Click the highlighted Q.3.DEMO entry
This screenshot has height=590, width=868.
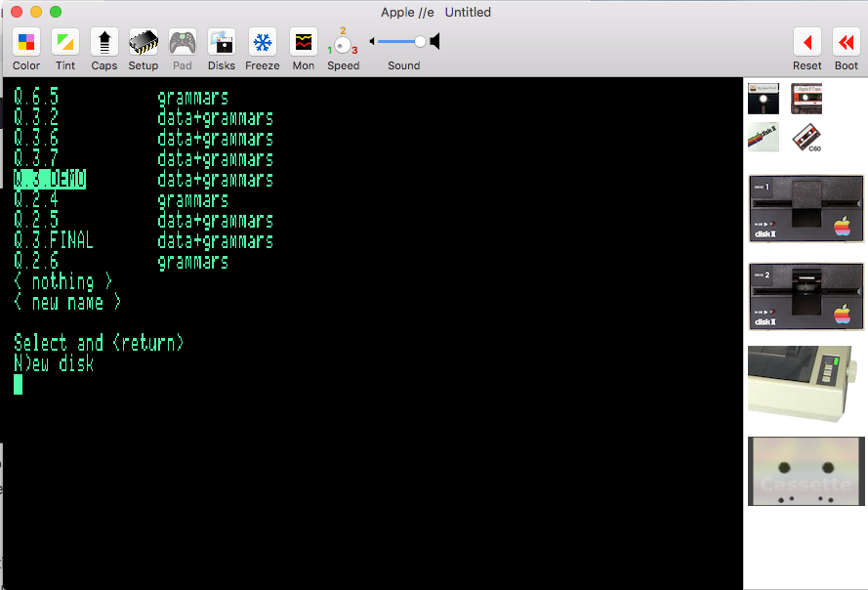pyautogui.click(x=50, y=179)
